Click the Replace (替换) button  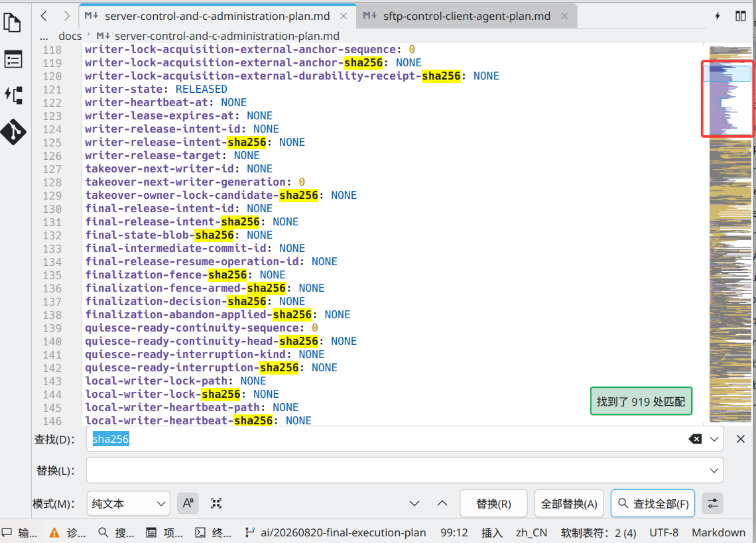[493, 503]
